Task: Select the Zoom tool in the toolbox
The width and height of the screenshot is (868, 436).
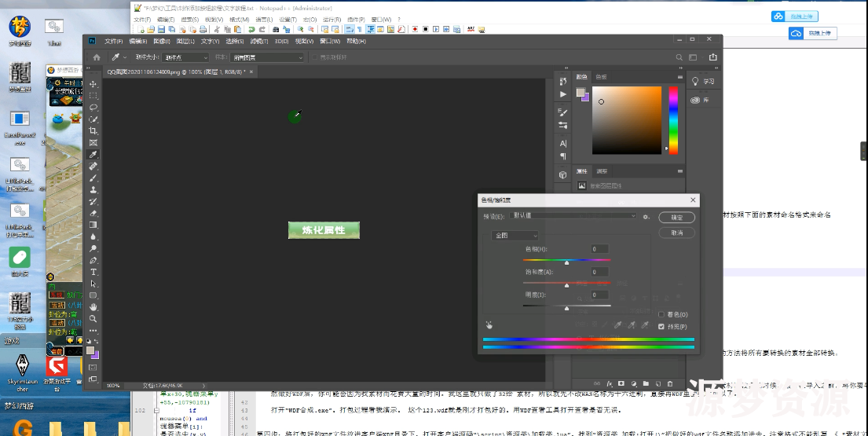Action: [x=93, y=319]
